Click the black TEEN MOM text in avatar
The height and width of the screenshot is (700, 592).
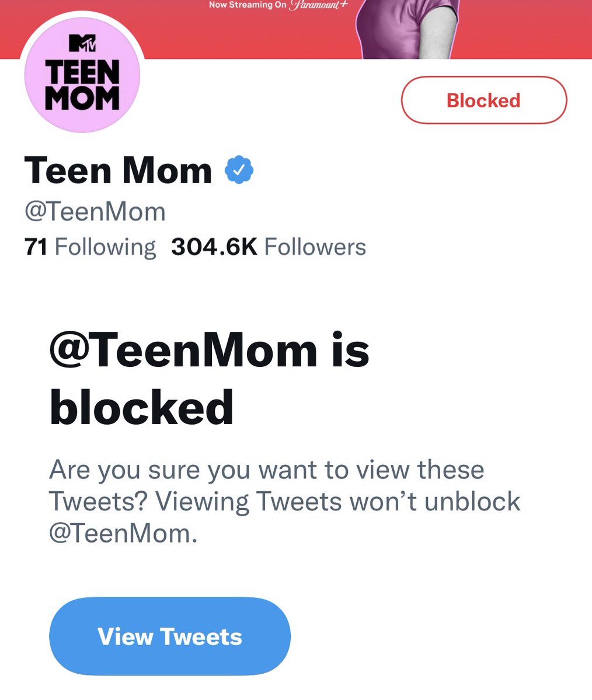coord(82,85)
